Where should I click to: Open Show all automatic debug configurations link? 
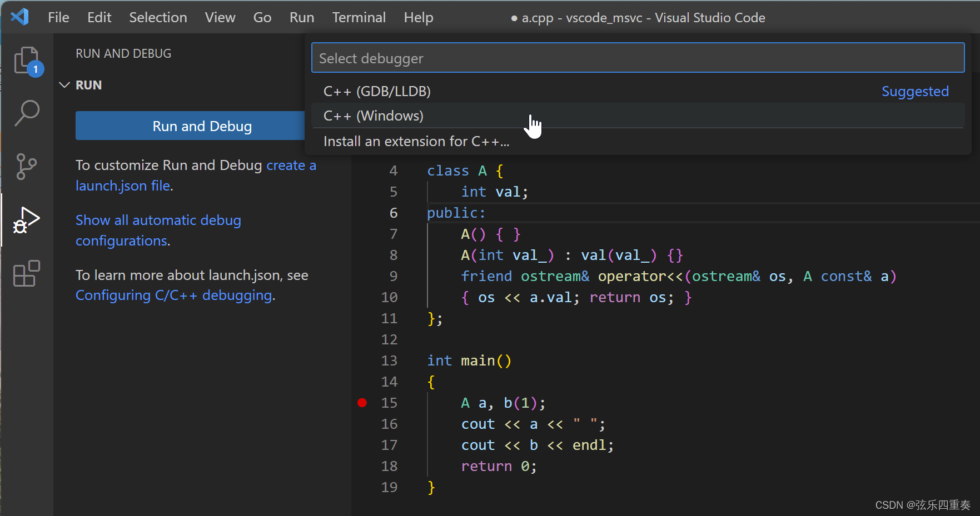tap(158, 231)
